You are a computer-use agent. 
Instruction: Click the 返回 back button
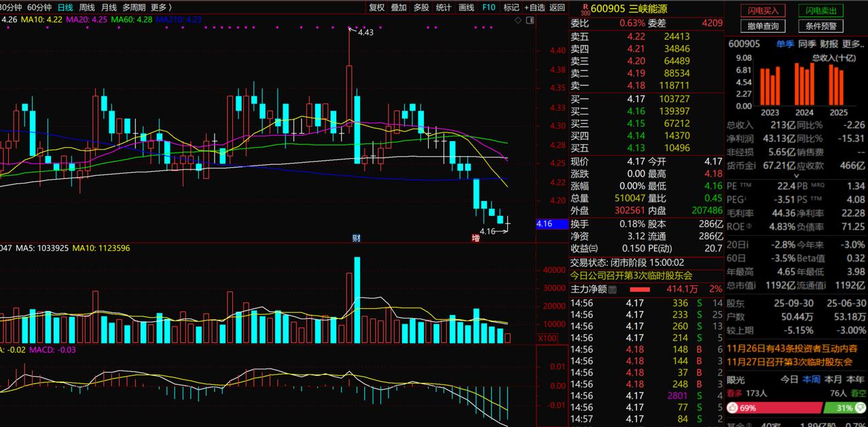[x=557, y=7]
